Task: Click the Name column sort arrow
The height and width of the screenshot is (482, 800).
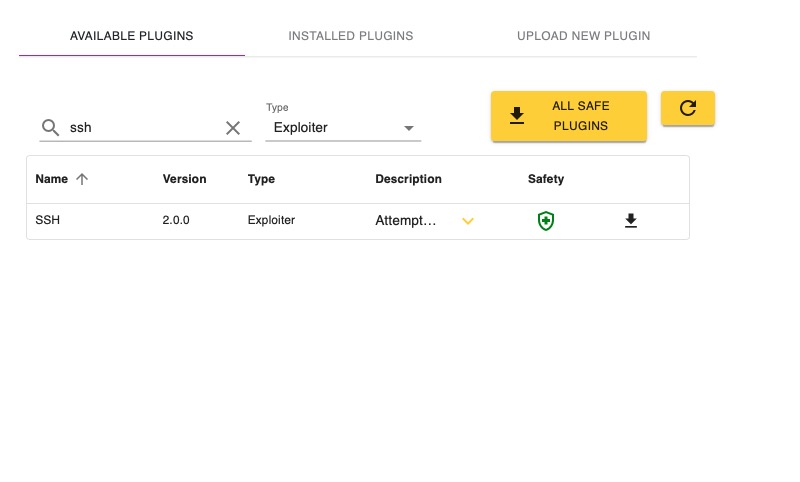Action: click(82, 179)
